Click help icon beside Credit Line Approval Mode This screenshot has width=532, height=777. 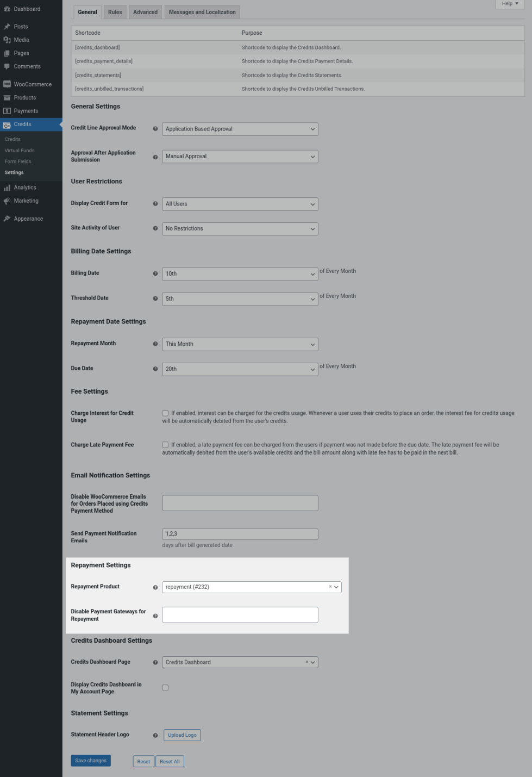coord(155,129)
